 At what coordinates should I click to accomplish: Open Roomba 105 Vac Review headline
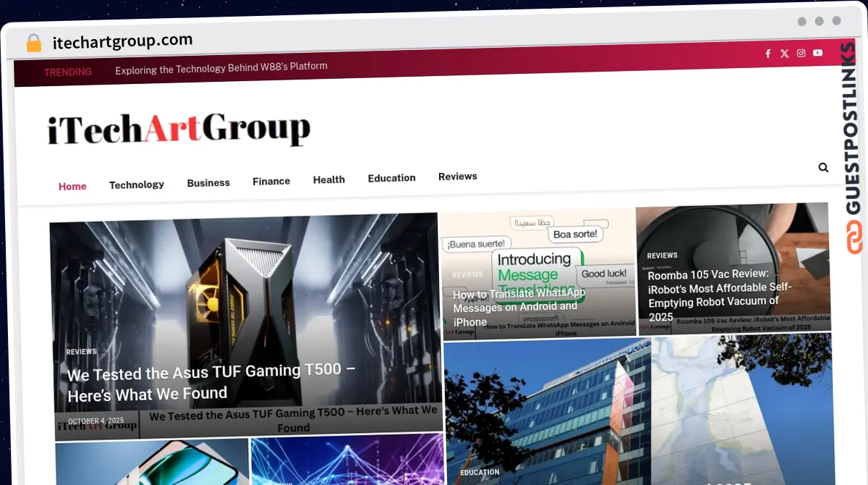tap(720, 295)
